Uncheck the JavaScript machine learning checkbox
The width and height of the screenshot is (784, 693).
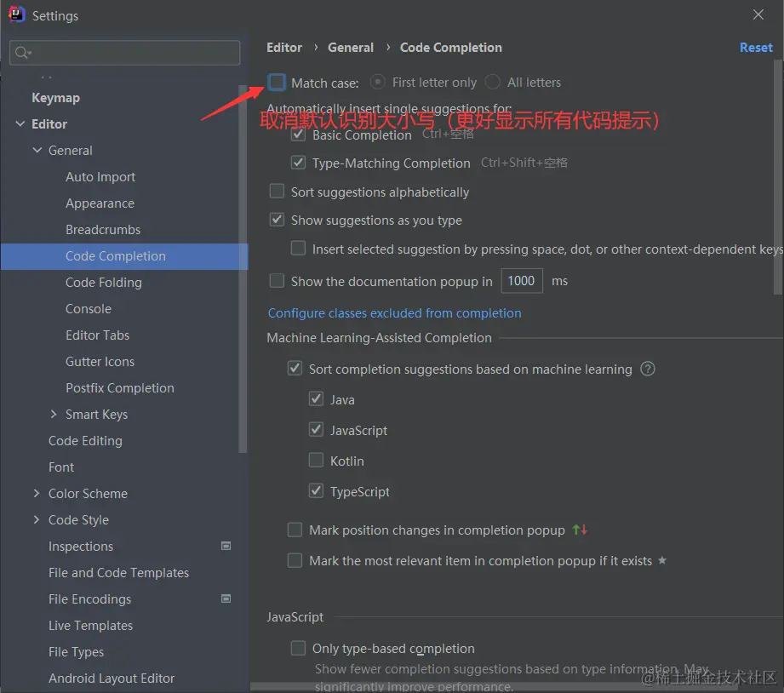(x=316, y=430)
